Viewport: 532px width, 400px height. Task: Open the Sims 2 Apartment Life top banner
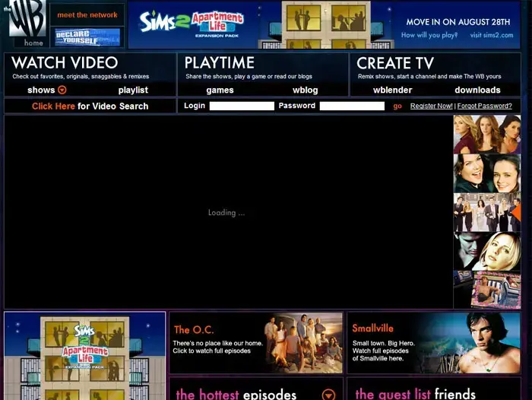[324, 24]
